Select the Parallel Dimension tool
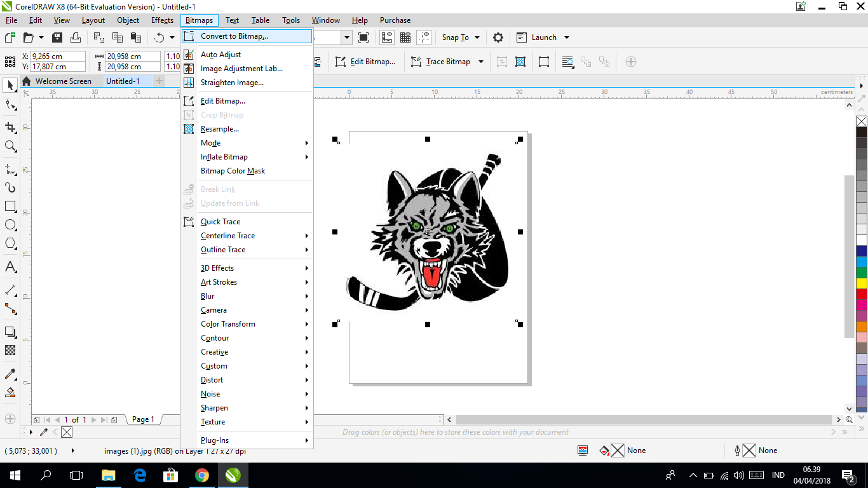 10,290
